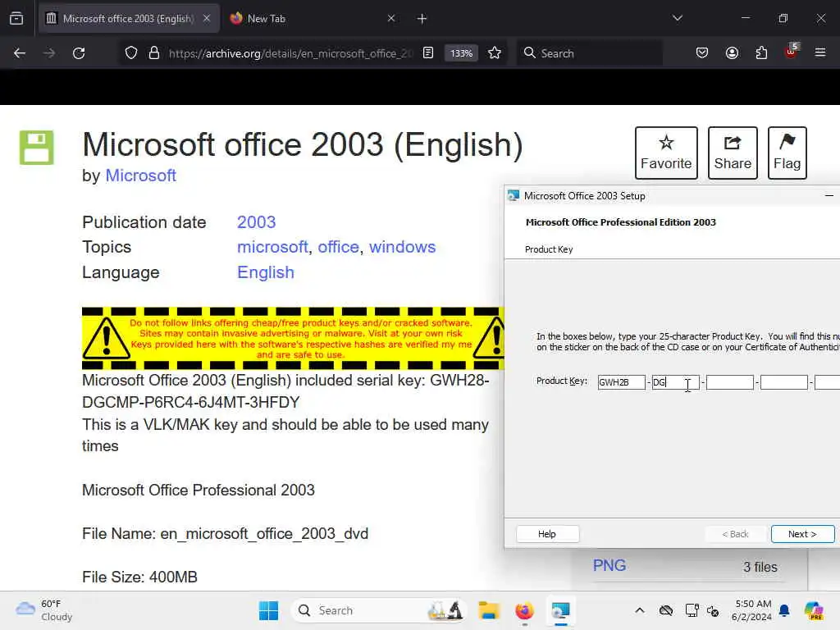Image resolution: width=840 pixels, height=630 pixels.
Task: Go forward one page in the browser
Action: point(49,53)
